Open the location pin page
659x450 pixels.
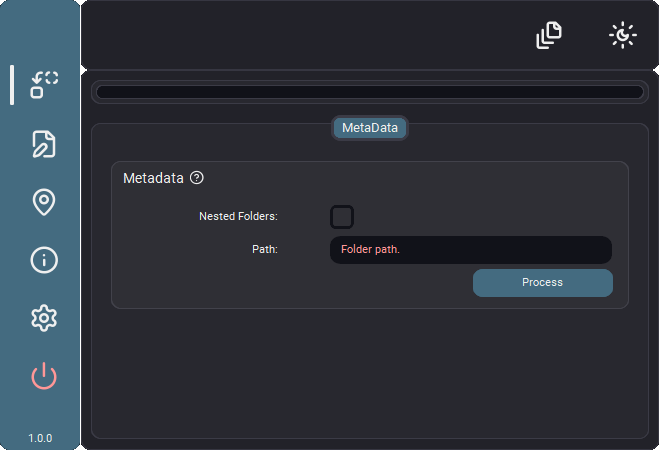point(44,202)
